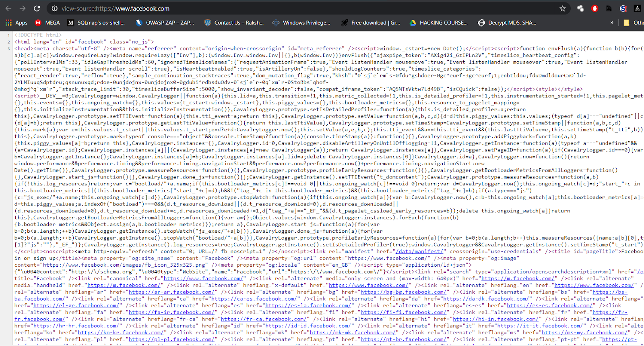Screen dimensions: 644x346
Task: Click source line number 3
Action: 8,49
